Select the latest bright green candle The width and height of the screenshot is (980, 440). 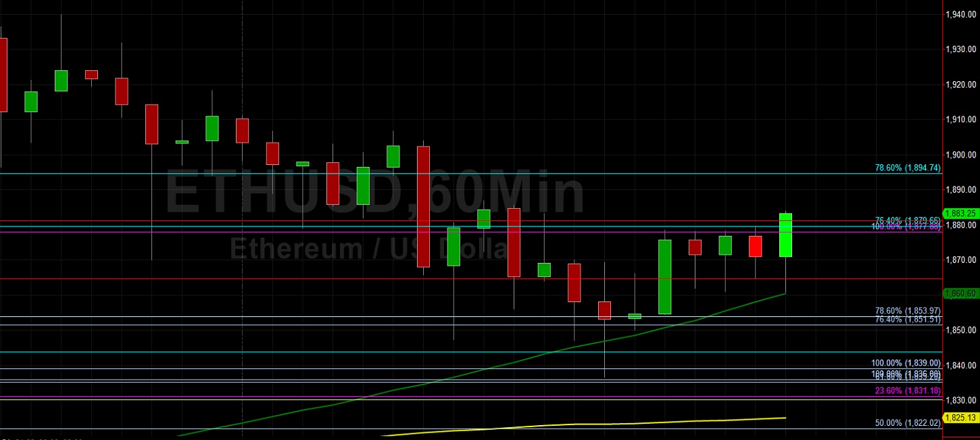(x=785, y=235)
